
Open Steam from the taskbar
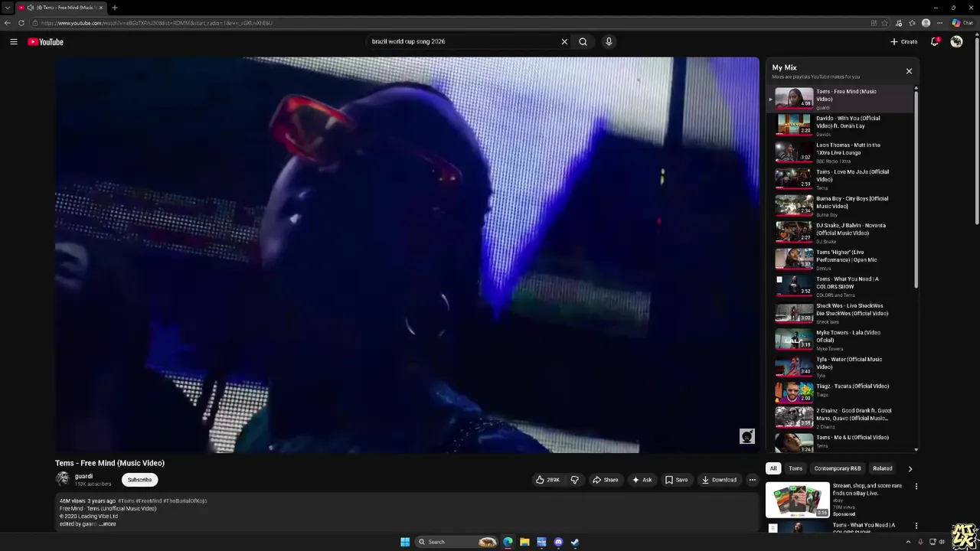(575, 542)
